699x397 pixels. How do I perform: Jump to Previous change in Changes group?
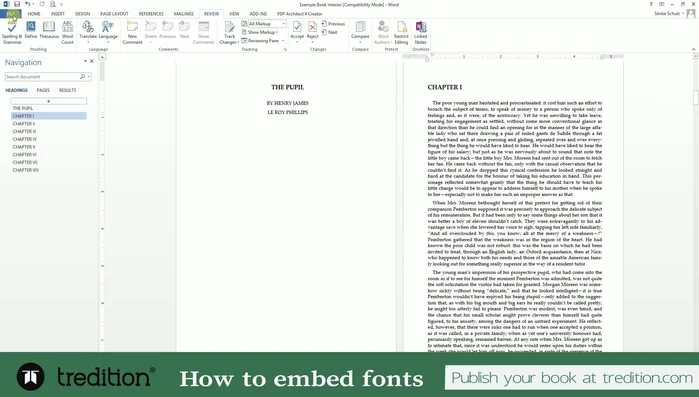pyautogui.click(x=333, y=24)
